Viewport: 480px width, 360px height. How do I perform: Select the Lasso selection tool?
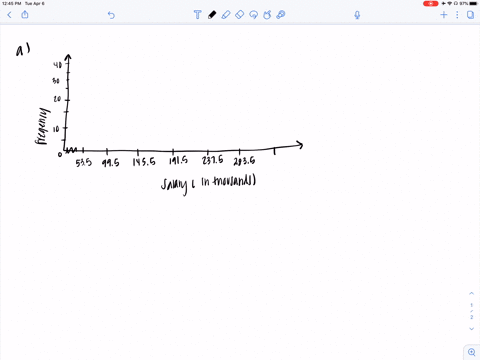tap(253, 15)
